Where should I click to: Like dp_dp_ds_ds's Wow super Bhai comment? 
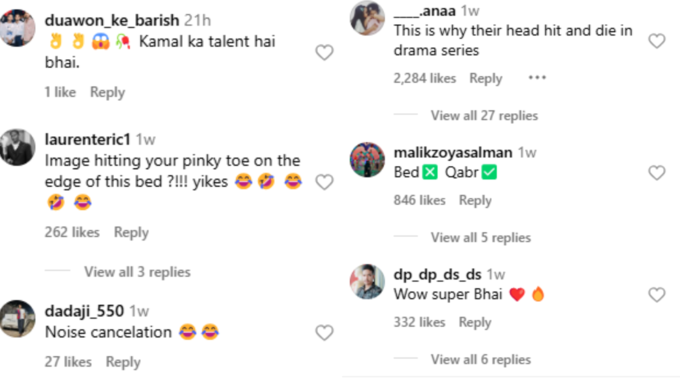click(657, 295)
